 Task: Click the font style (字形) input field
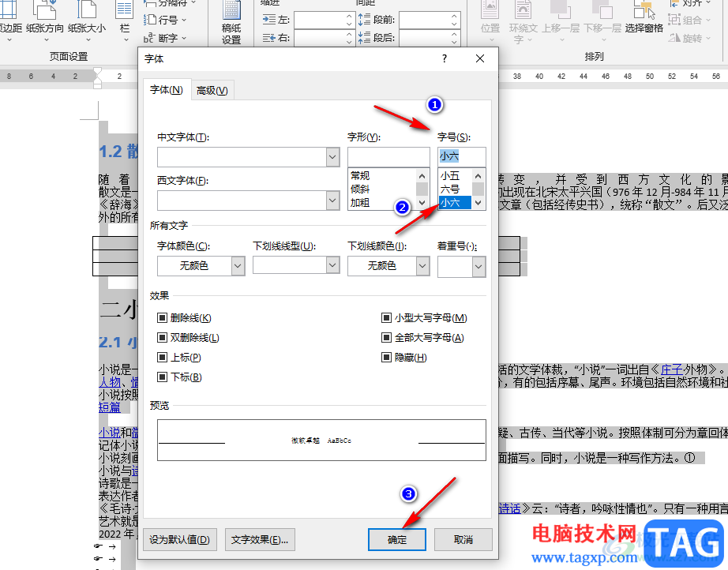coord(388,156)
